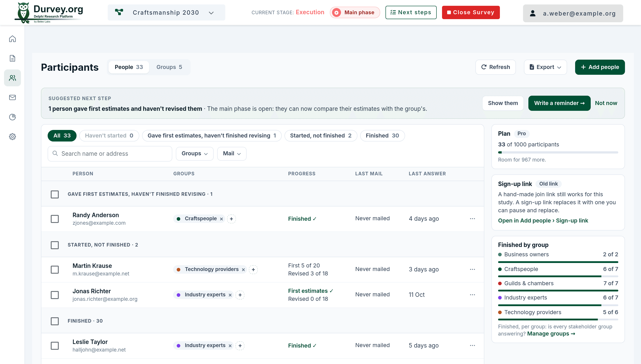The width and height of the screenshot is (641, 364).
Task: Select all in 'Gave first estimates' group checkbox
Action: point(55,194)
